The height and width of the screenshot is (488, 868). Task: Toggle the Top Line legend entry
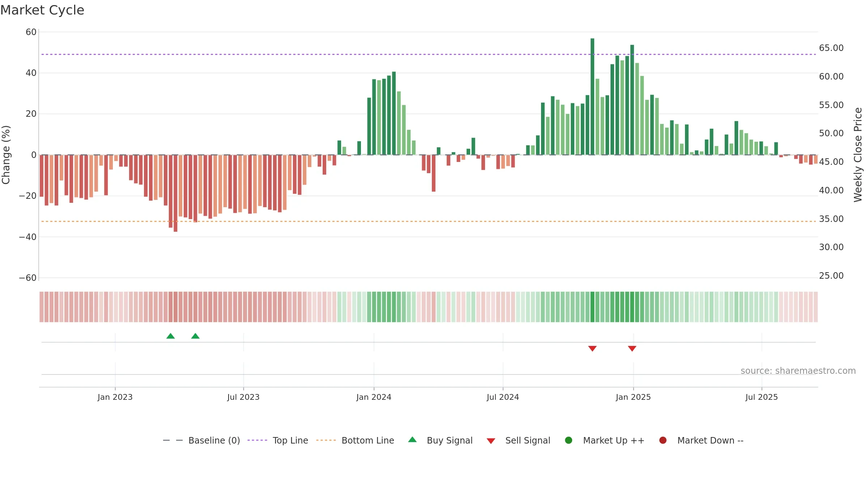[278, 440]
